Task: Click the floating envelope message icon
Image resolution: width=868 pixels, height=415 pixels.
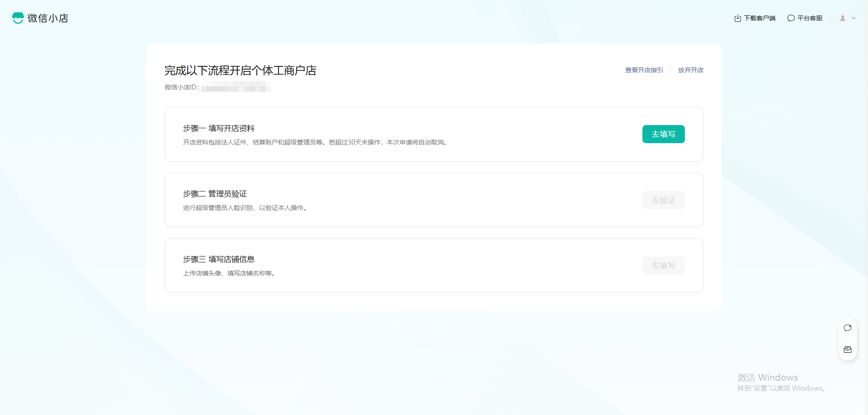Action: [x=848, y=350]
